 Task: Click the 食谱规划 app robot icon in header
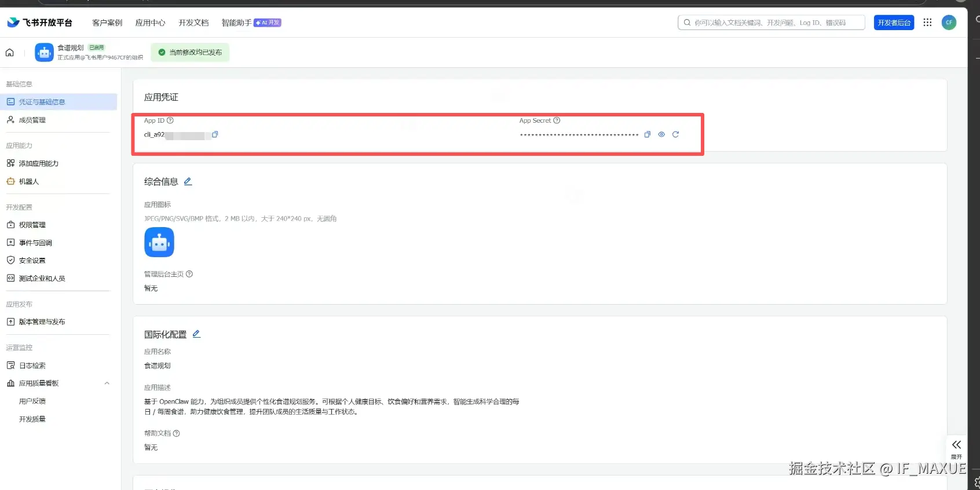point(44,53)
